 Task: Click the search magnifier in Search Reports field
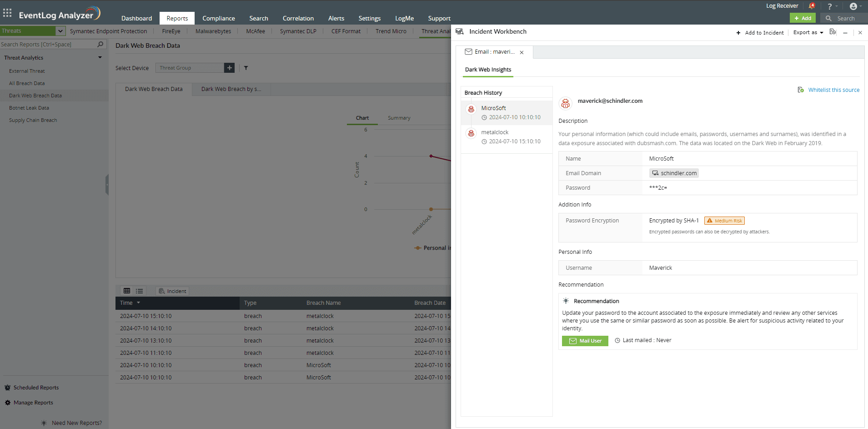pyautogui.click(x=100, y=44)
